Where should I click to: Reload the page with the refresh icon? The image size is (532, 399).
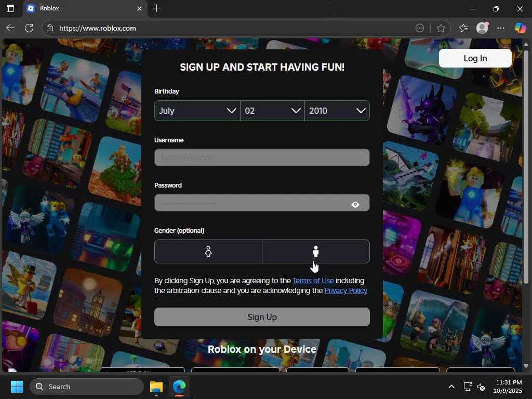tap(29, 28)
